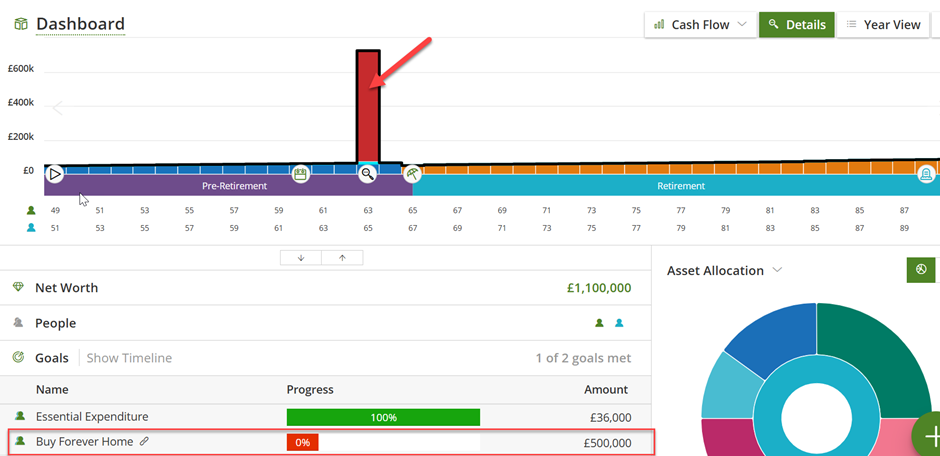The height and width of the screenshot is (456, 940).
Task: Click the green plus add button
Action: pyautogui.click(x=927, y=434)
